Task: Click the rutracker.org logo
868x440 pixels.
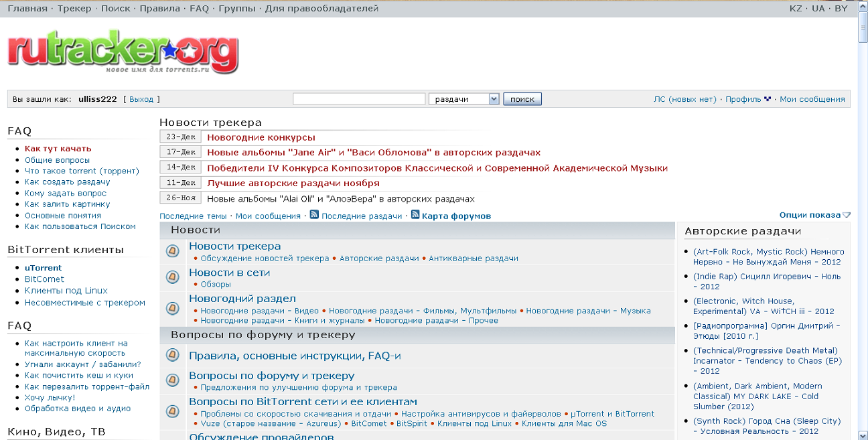Action: 123,51
